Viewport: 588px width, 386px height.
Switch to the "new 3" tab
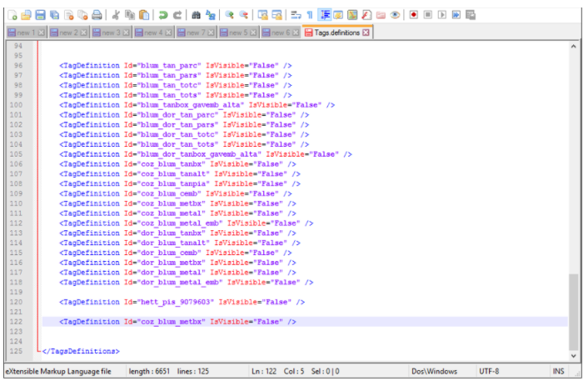click(x=107, y=33)
